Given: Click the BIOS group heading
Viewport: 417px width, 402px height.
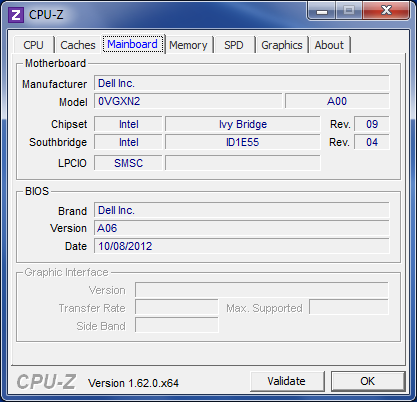Looking at the screenshot, I should (37, 191).
